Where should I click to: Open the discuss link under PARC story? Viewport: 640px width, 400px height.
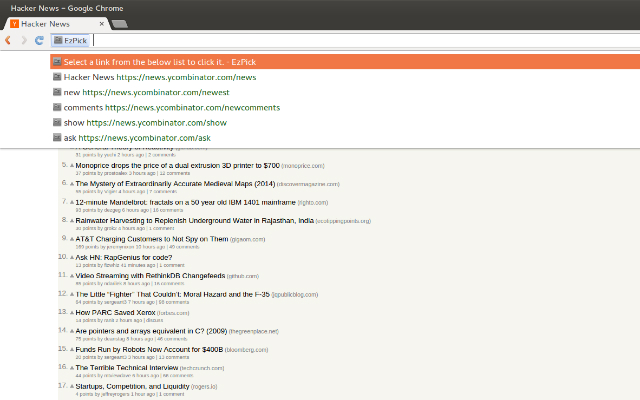154,320
